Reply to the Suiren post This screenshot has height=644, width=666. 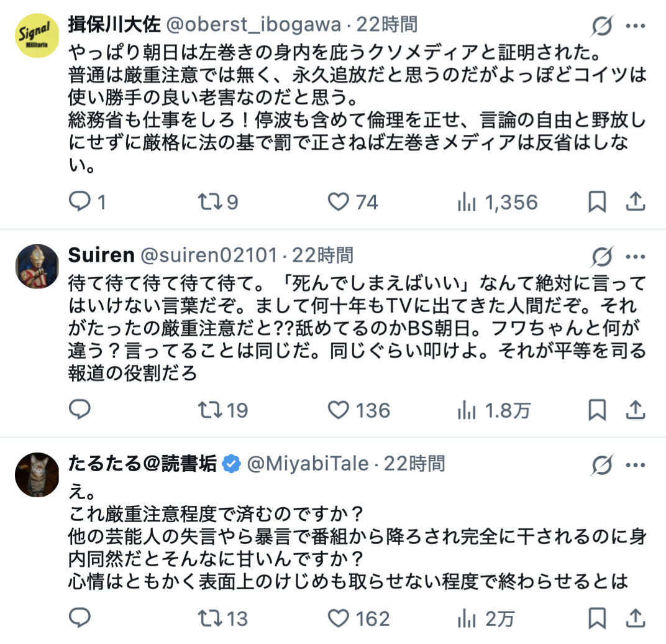(x=79, y=410)
